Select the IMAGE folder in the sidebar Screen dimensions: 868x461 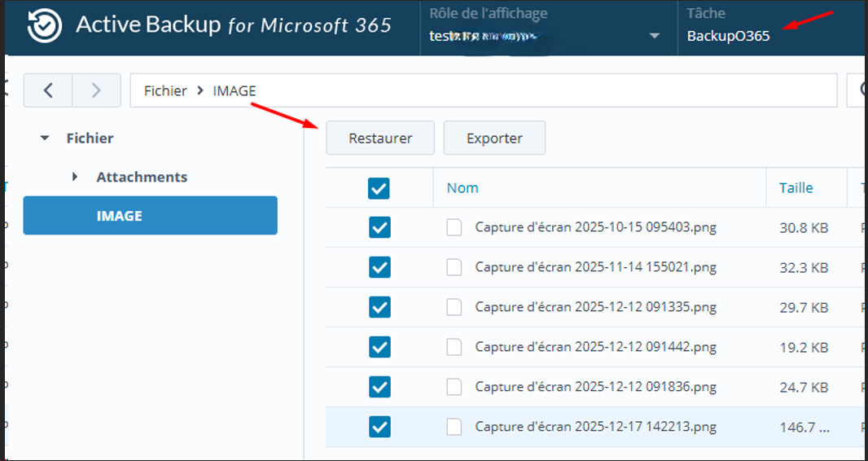click(150, 216)
